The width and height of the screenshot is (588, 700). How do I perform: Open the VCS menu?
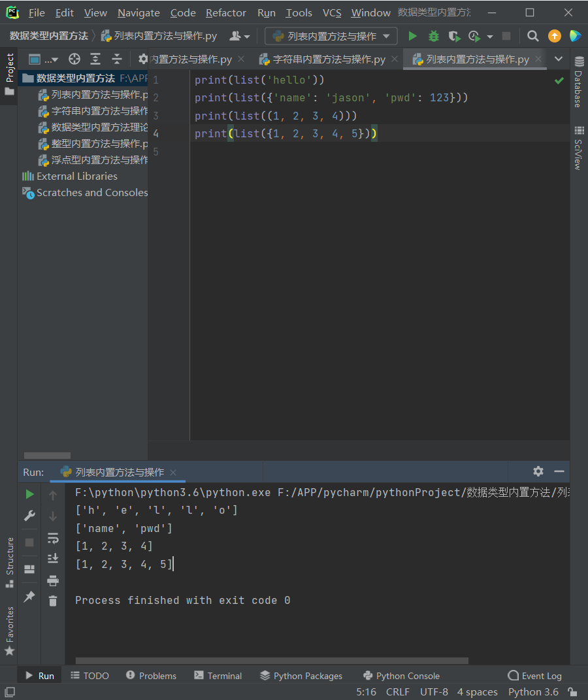click(332, 13)
